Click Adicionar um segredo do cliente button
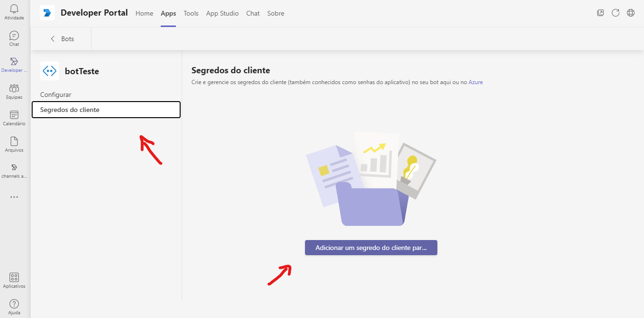 (x=371, y=248)
